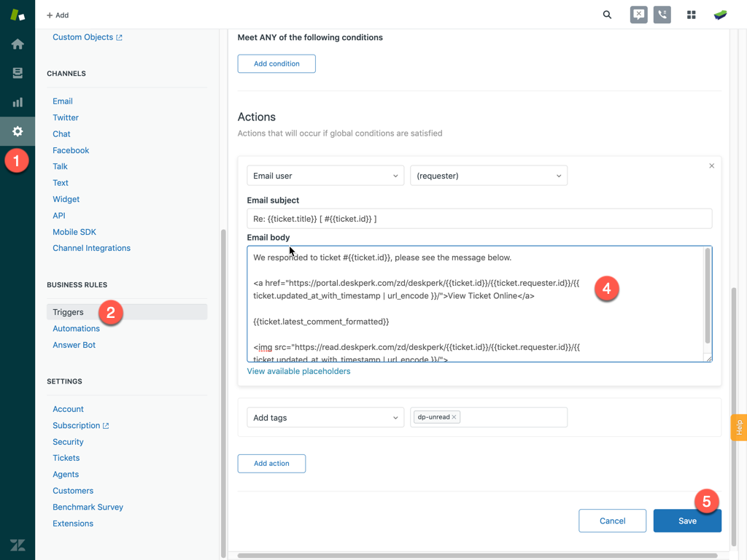747x560 pixels.
Task: Open View available placeholders link
Action: (298, 371)
